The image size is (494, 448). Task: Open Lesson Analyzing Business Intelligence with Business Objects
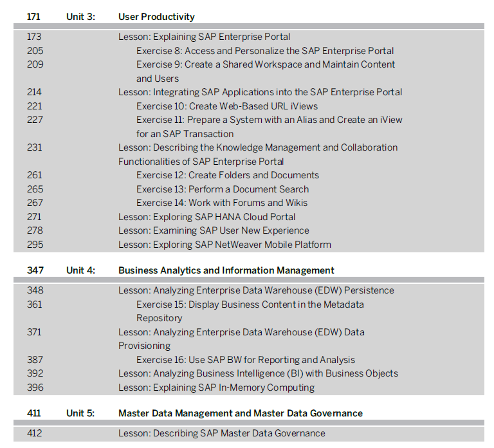(258, 373)
